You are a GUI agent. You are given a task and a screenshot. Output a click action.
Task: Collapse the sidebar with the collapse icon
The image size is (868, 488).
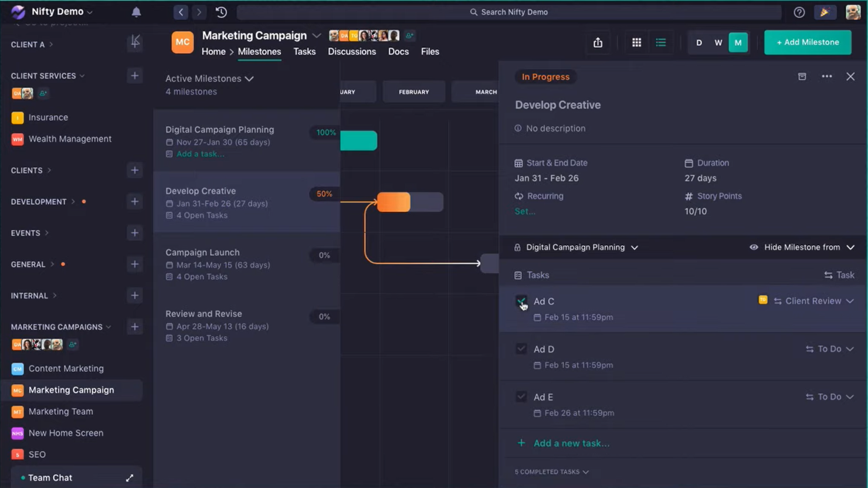[x=135, y=42]
